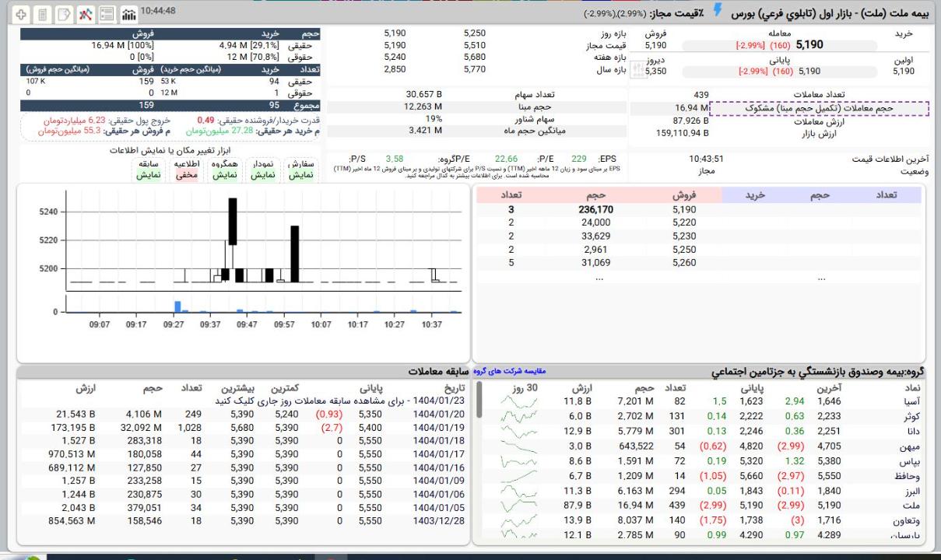Toggle the سابقه panel visibility
Screen dimensions: 941x560
click(x=149, y=170)
